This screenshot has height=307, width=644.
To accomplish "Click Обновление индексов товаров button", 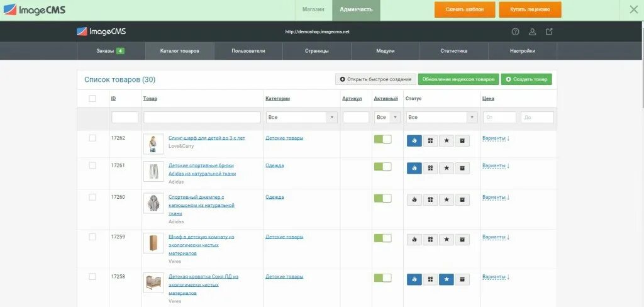I will (x=458, y=79).
